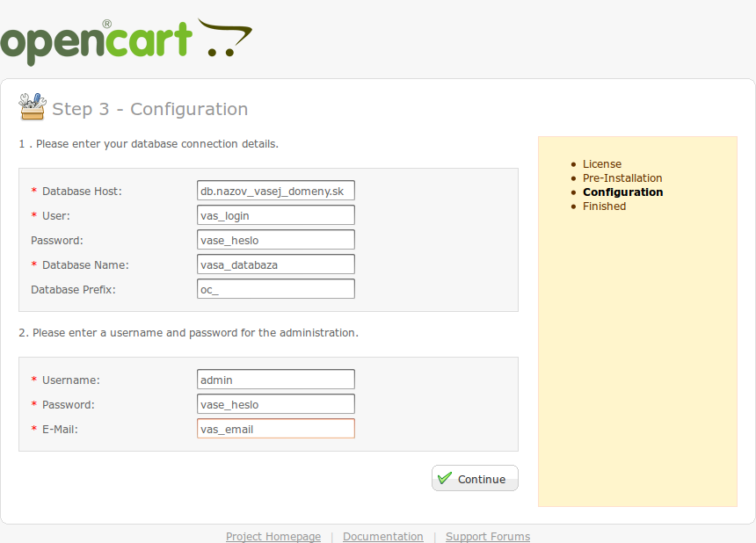Click the Database Host label
This screenshot has height=543, width=756.
(82, 192)
